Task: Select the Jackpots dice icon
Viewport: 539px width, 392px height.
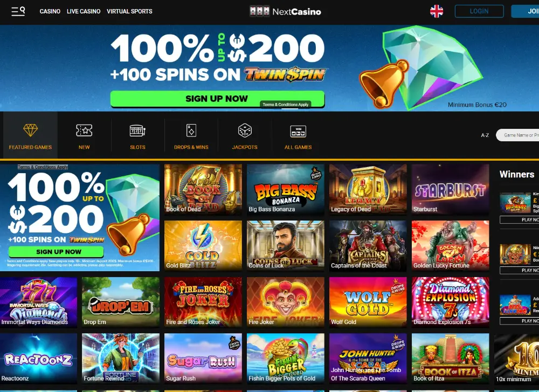Action: point(245,130)
